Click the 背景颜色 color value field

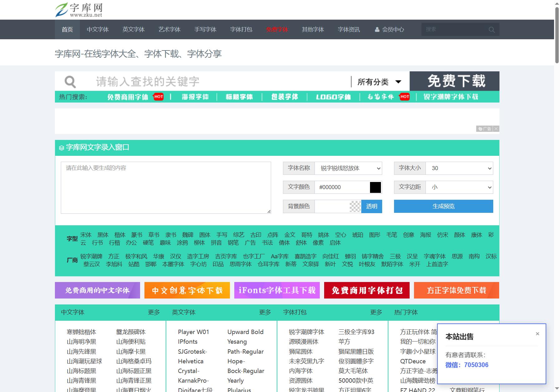point(332,206)
